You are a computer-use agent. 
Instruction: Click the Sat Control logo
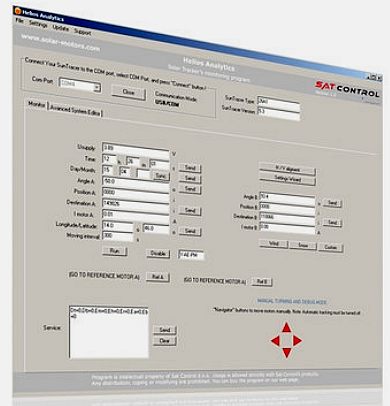pyautogui.click(x=347, y=89)
